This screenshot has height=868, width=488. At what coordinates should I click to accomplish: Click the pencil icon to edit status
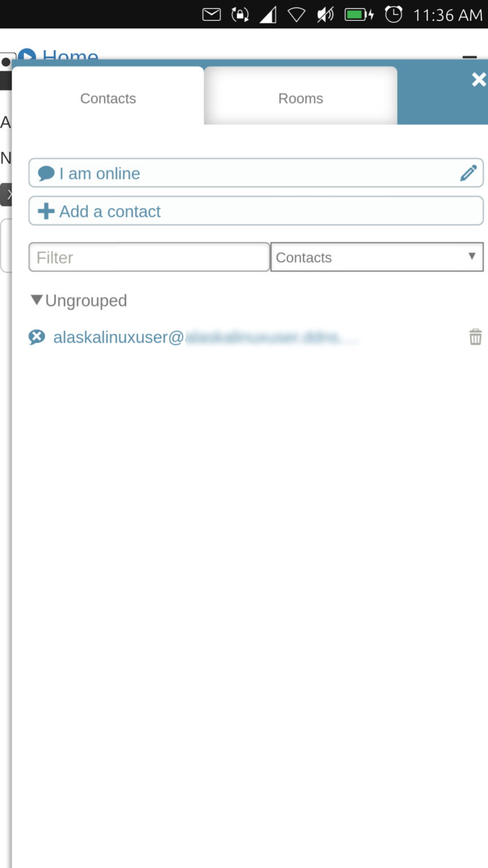tap(468, 173)
